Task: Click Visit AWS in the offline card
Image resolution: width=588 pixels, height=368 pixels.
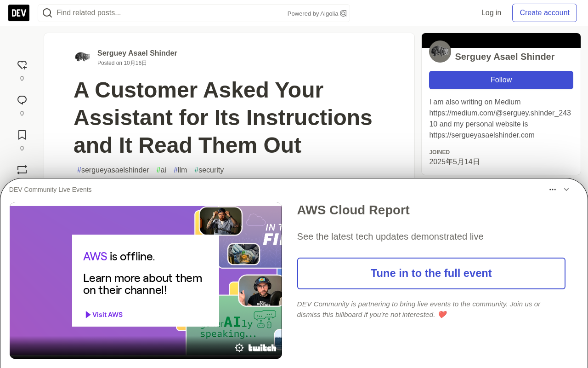Action: pos(104,315)
